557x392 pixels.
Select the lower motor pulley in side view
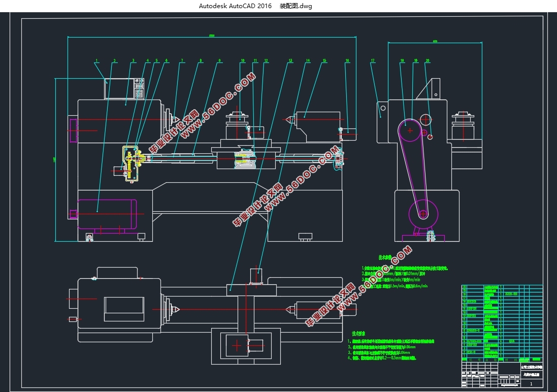click(x=422, y=214)
